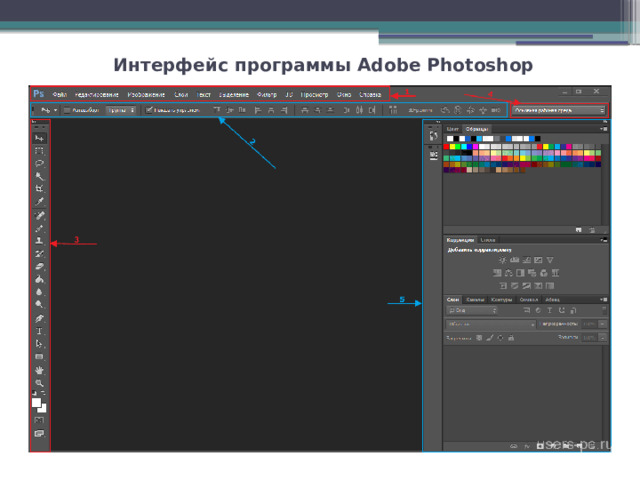The height and width of the screenshot is (480, 640).
Task: Open the Move tool preset picker arrow
Action: pos(56,110)
